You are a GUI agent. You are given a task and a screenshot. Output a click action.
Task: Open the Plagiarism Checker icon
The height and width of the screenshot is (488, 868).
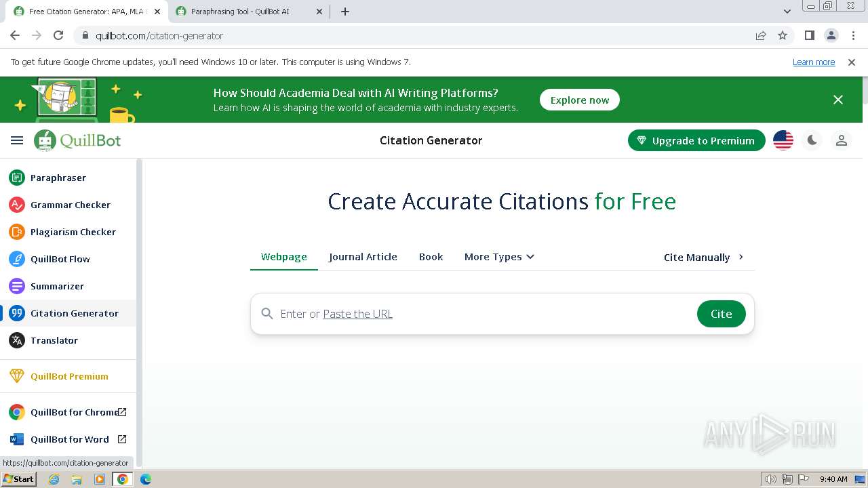click(x=17, y=232)
